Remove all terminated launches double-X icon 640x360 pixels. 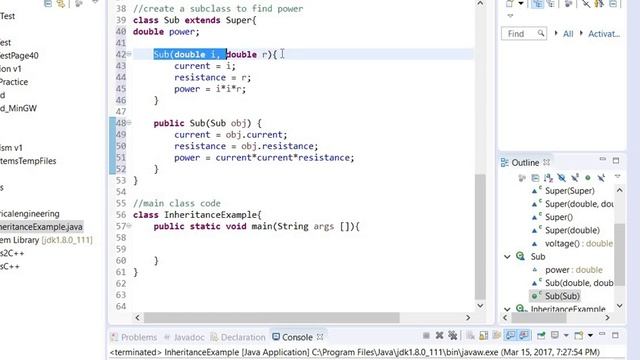point(453,336)
